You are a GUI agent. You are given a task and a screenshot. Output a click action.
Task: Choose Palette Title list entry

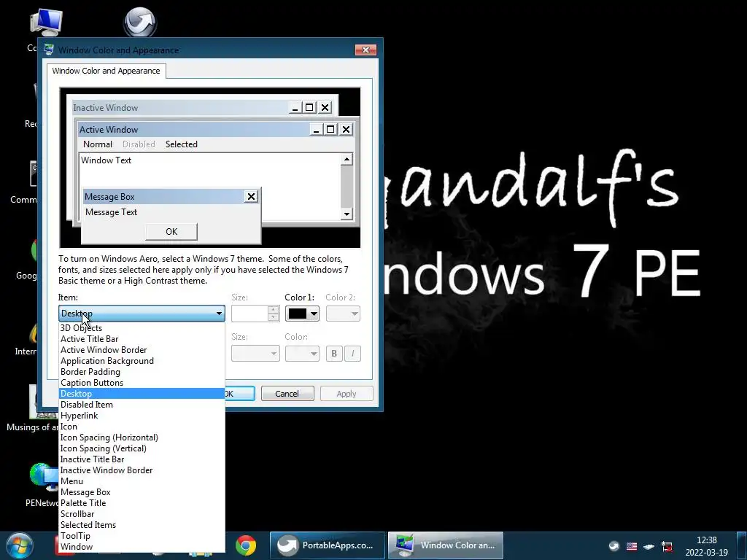[x=142, y=503]
